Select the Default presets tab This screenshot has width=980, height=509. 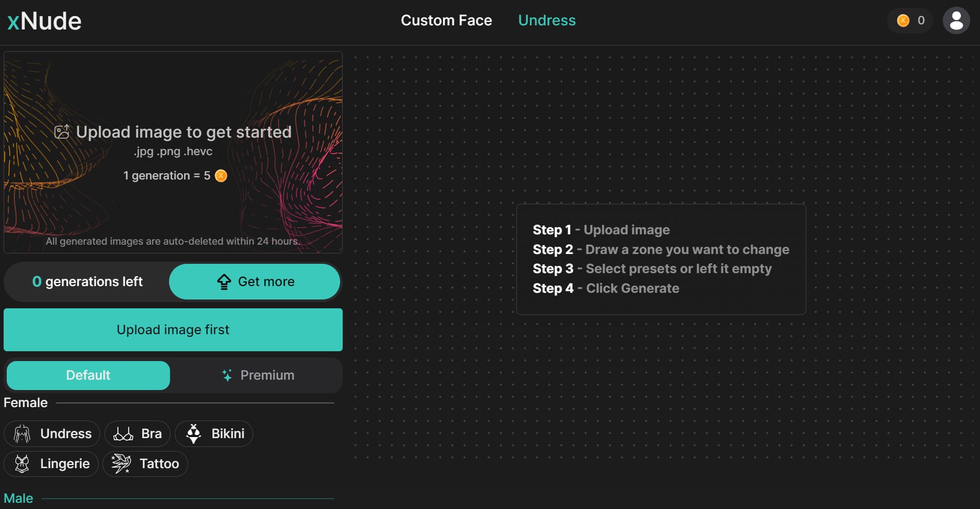88,376
